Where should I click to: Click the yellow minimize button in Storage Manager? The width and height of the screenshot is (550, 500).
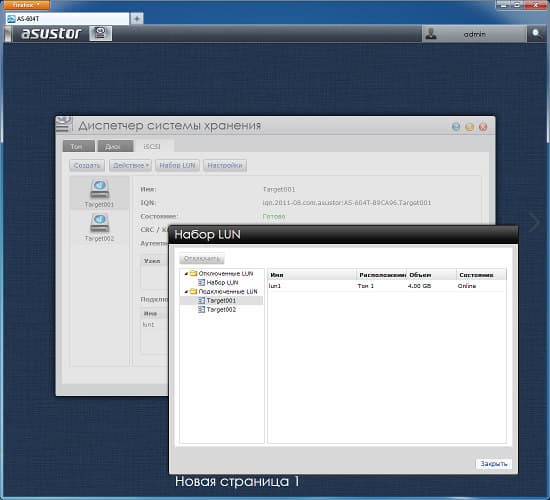(x=469, y=127)
